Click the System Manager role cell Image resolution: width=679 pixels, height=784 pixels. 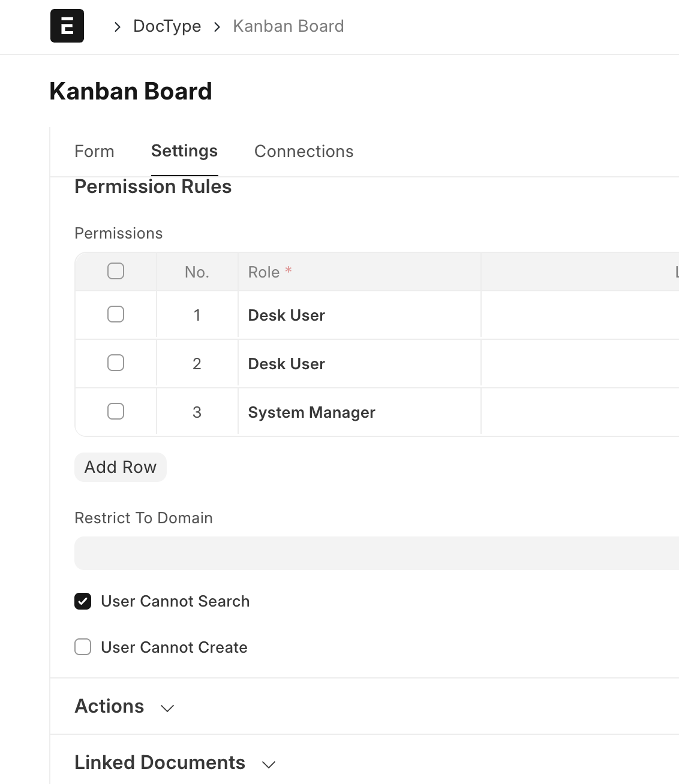tap(359, 412)
